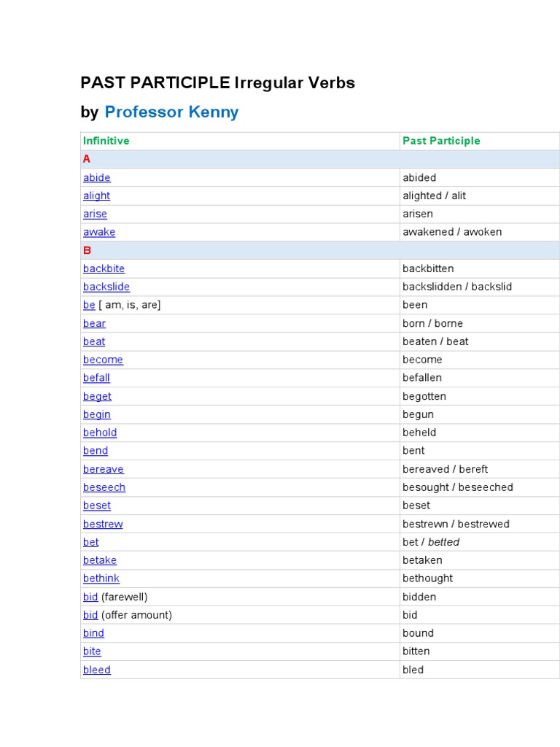Open the bid (farewell) verb link
The image size is (560, 747).
[90, 597]
